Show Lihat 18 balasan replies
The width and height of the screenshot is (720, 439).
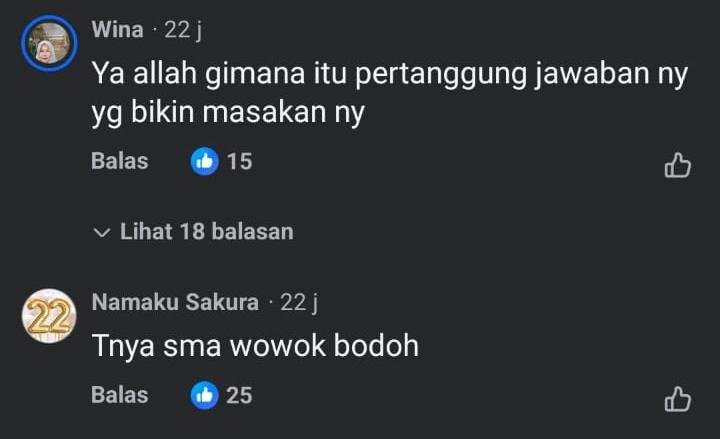pyautogui.click(x=193, y=231)
